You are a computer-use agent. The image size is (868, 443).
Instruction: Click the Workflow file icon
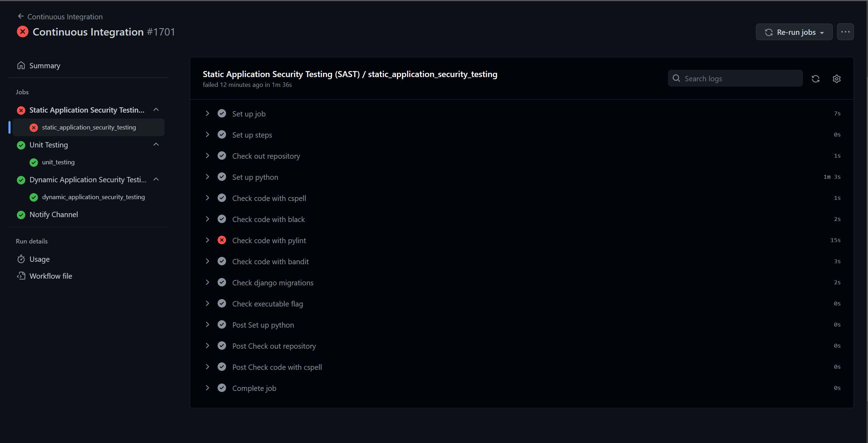click(21, 276)
